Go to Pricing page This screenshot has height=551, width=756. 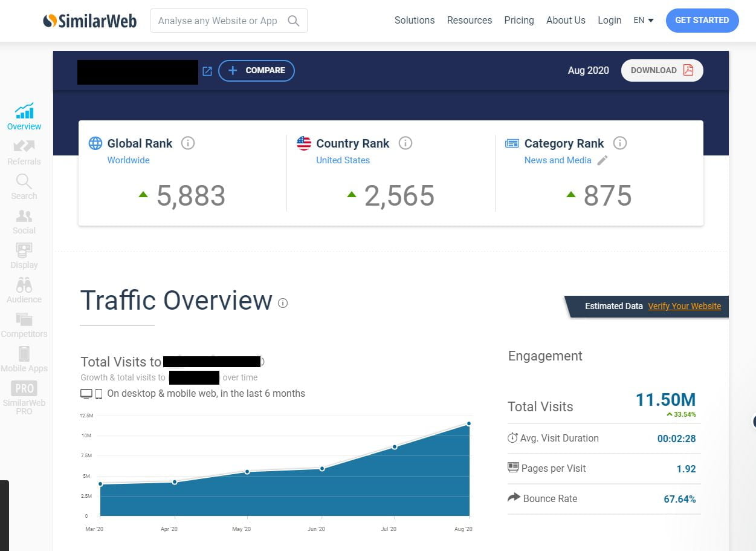[x=519, y=21]
